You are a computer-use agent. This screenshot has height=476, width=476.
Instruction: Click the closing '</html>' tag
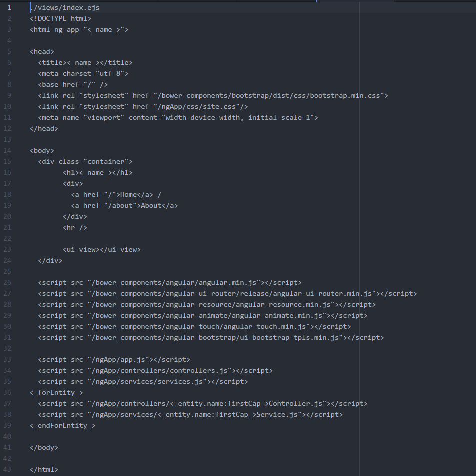coord(44,470)
